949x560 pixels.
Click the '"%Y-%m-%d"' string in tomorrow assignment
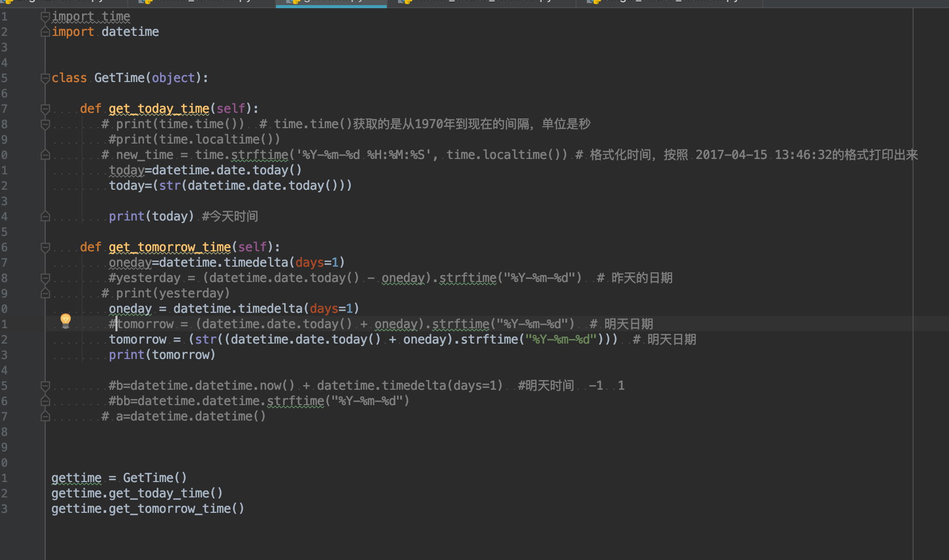pos(561,339)
